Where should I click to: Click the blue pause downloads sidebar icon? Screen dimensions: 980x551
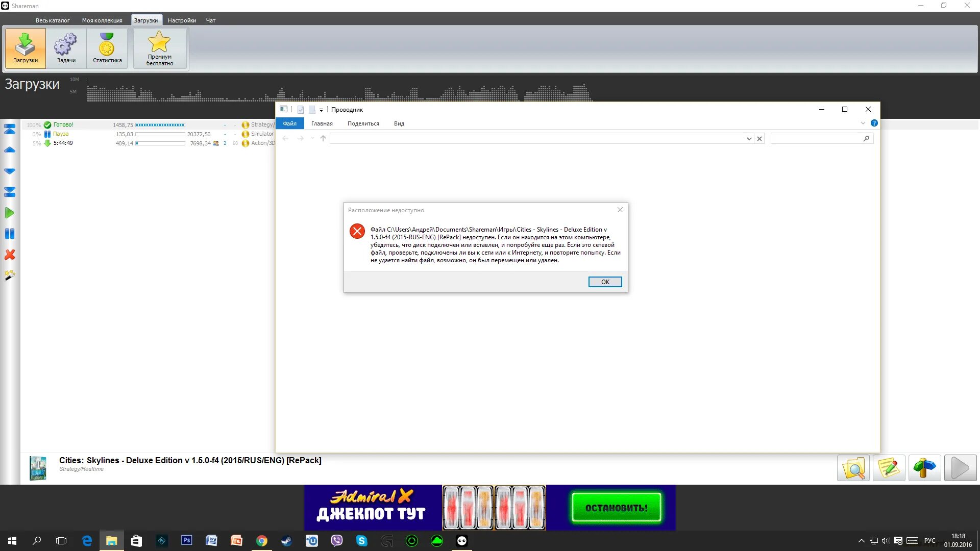10,234
